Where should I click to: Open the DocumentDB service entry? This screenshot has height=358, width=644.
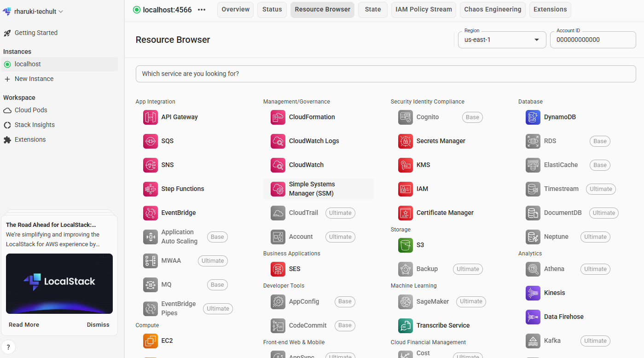(563, 213)
